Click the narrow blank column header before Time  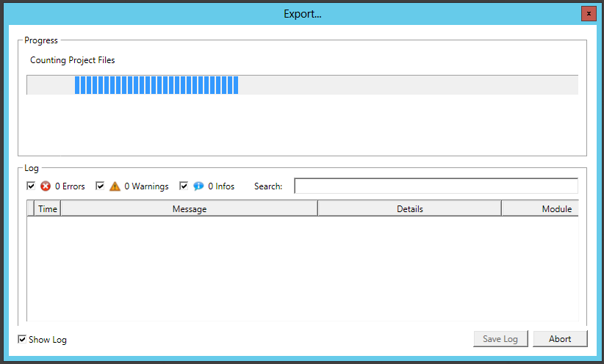tap(31, 209)
